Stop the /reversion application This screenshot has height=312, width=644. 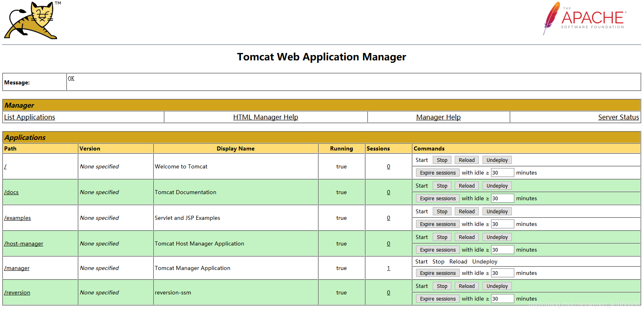442,286
